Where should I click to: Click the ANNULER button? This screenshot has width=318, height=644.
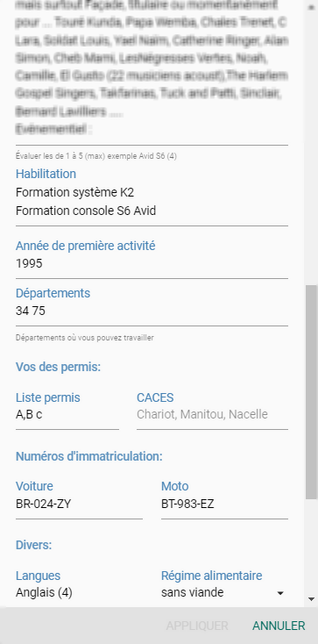click(279, 626)
